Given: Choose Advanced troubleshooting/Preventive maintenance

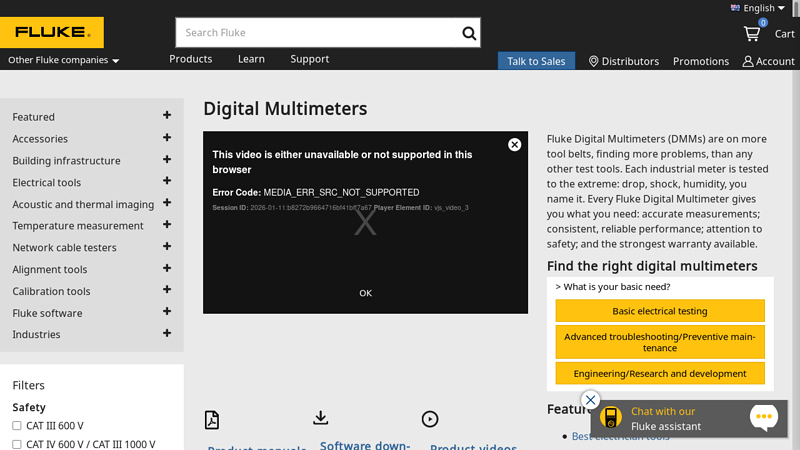Looking at the screenshot, I should point(660,342).
